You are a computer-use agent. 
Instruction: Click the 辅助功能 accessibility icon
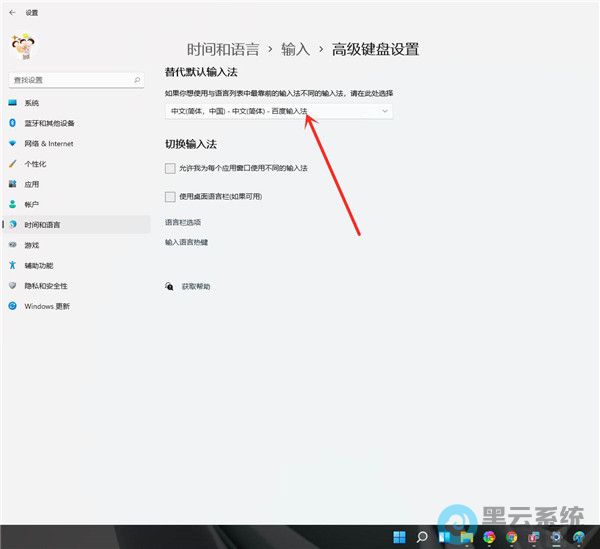click(13, 265)
